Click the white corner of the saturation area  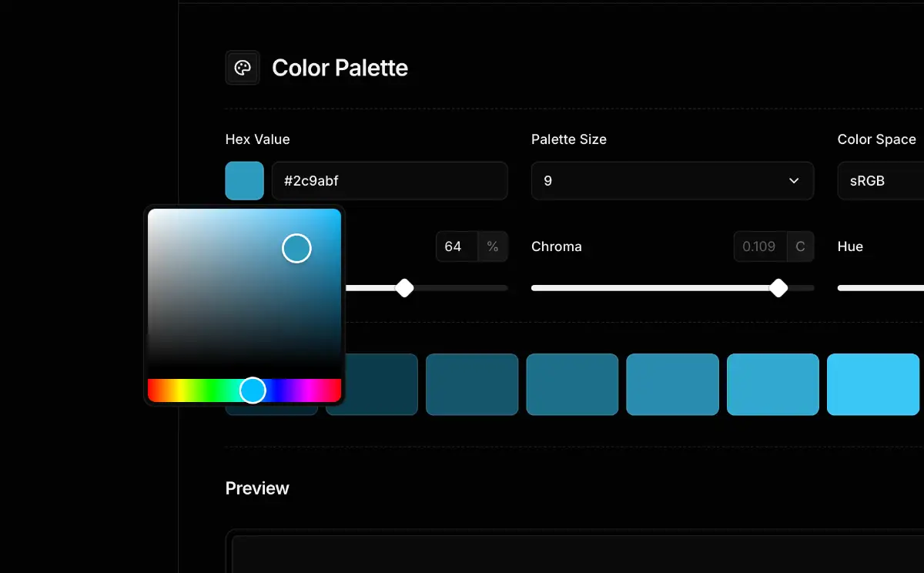click(x=152, y=213)
